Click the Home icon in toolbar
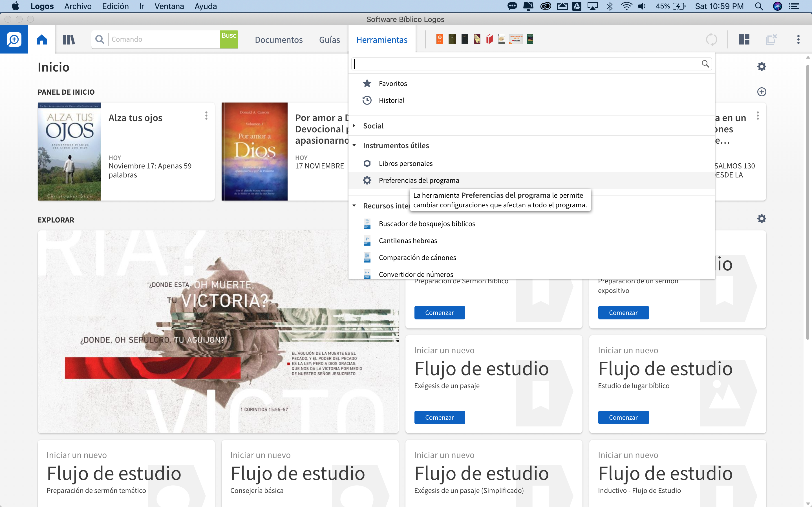Viewport: 812px width, 507px height. pyautogui.click(x=42, y=39)
